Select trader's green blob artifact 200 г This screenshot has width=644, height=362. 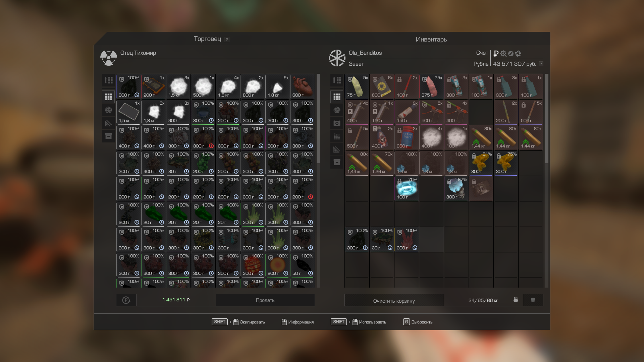(203, 163)
